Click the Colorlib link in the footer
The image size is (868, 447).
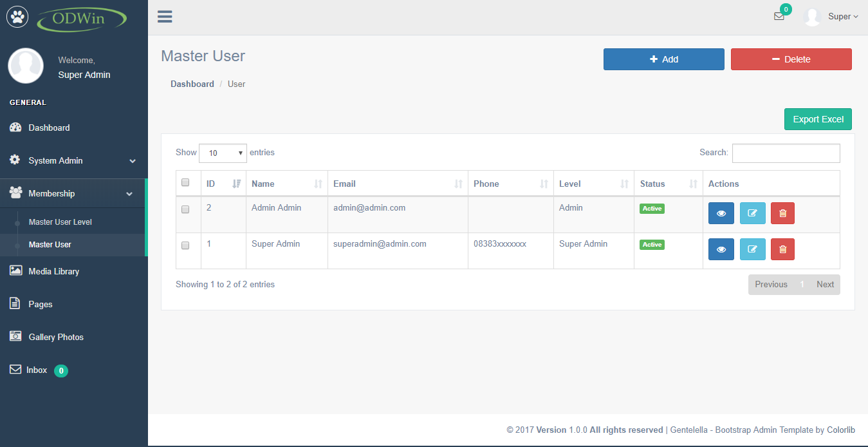(841, 430)
